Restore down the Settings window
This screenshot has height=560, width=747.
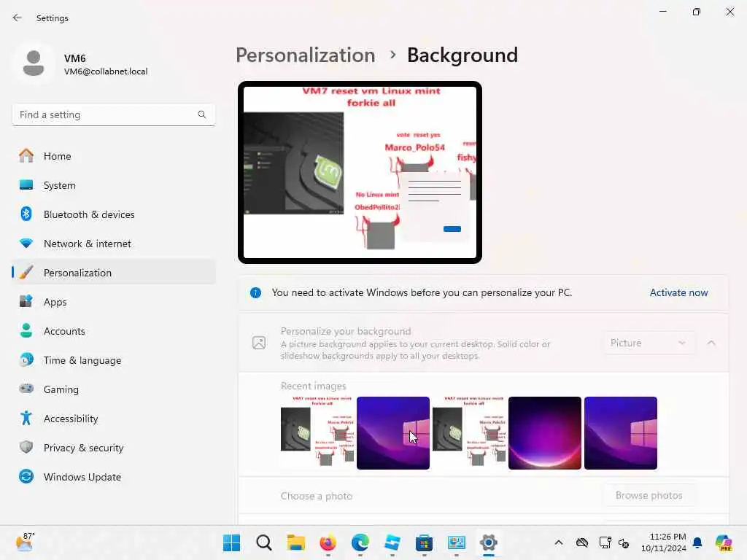click(697, 12)
